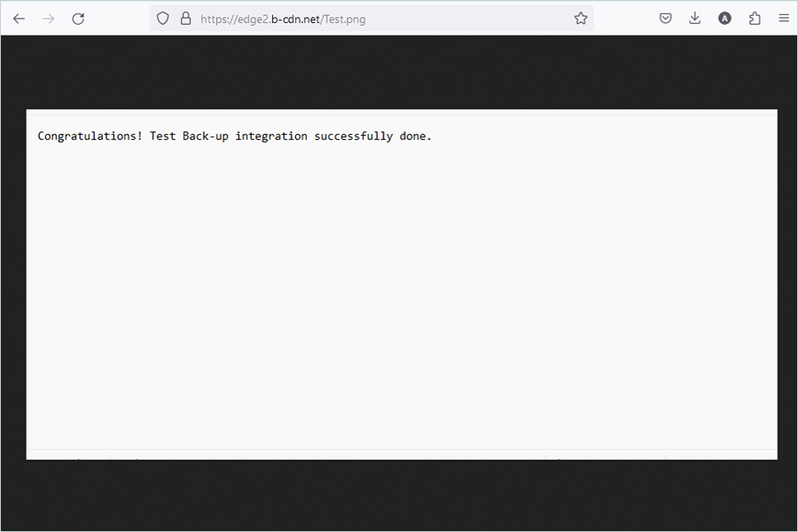Reload the current page
This screenshot has height=532, width=798.
point(78,19)
